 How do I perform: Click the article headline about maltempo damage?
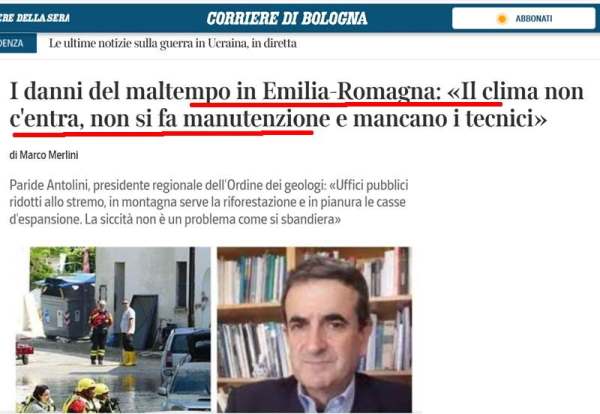[x=297, y=105]
